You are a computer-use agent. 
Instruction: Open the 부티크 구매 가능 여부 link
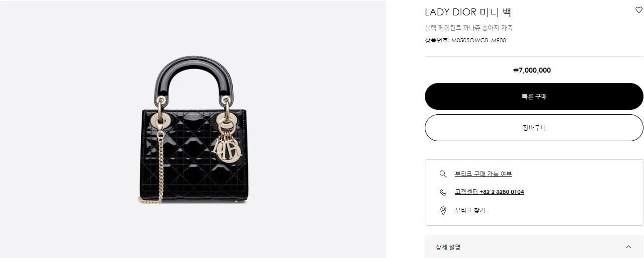tap(483, 174)
